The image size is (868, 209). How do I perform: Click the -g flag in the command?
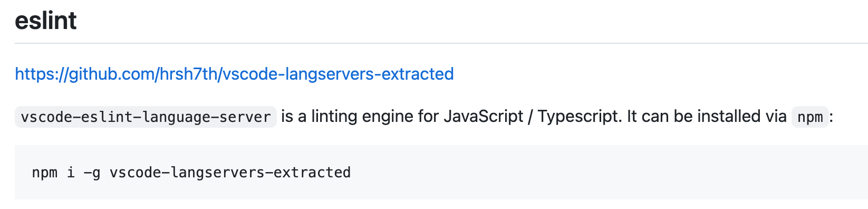92,173
